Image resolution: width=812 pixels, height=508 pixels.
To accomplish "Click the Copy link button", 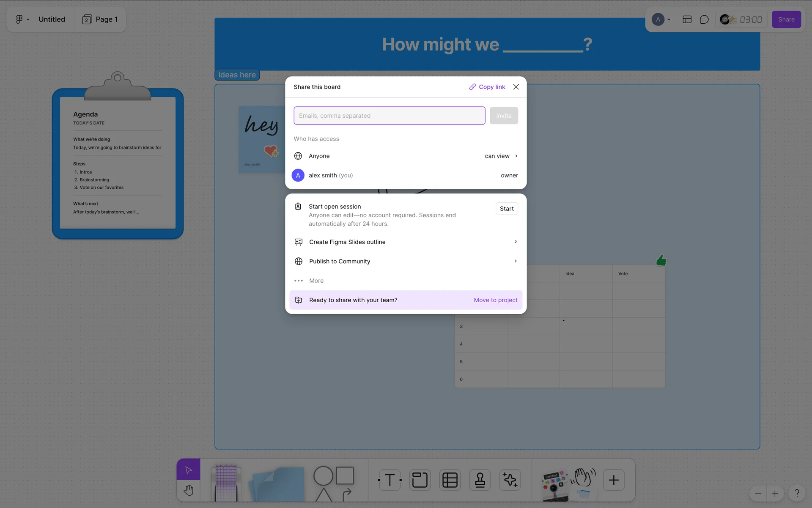I will click(x=487, y=87).
